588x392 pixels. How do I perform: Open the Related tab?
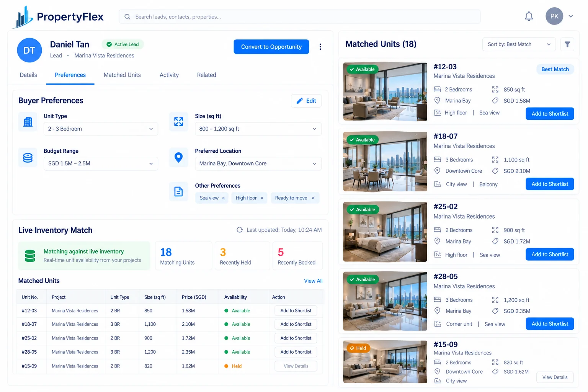click(x=207, y=75)
